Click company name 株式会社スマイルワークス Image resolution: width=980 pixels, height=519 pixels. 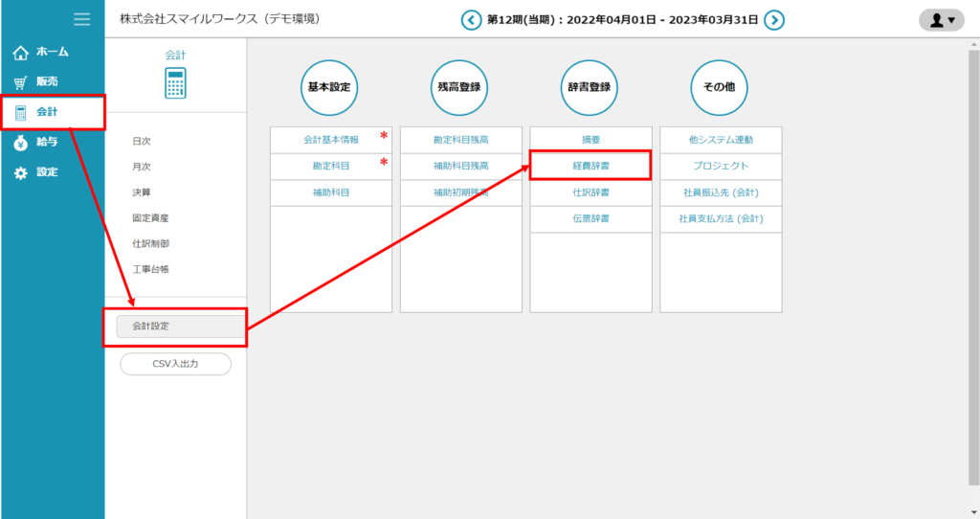point(220,19)
